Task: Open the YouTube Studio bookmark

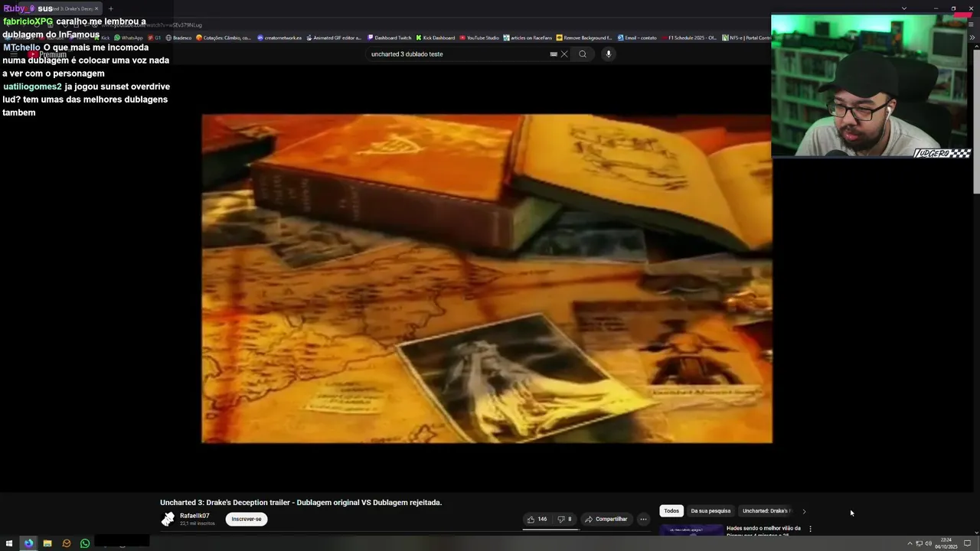Action: tap(479, 37)
